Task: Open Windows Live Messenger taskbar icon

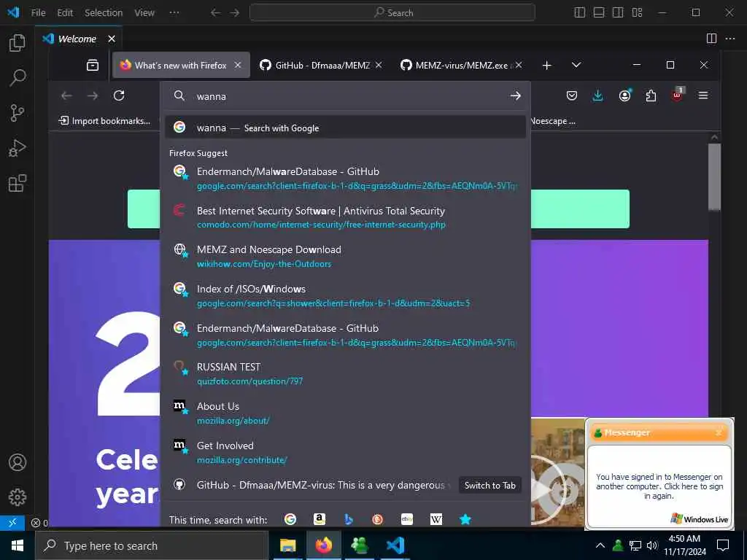Action: (x=359, y=545)
